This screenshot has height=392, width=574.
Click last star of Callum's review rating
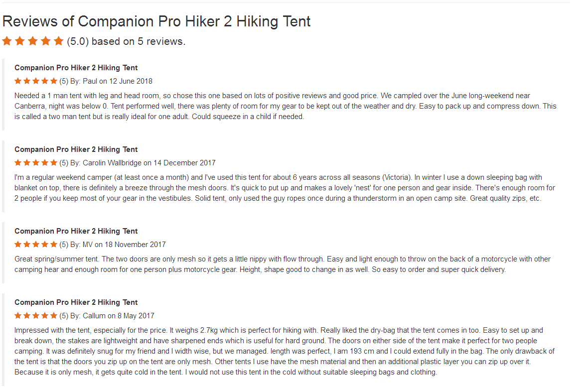coord(54,315)
